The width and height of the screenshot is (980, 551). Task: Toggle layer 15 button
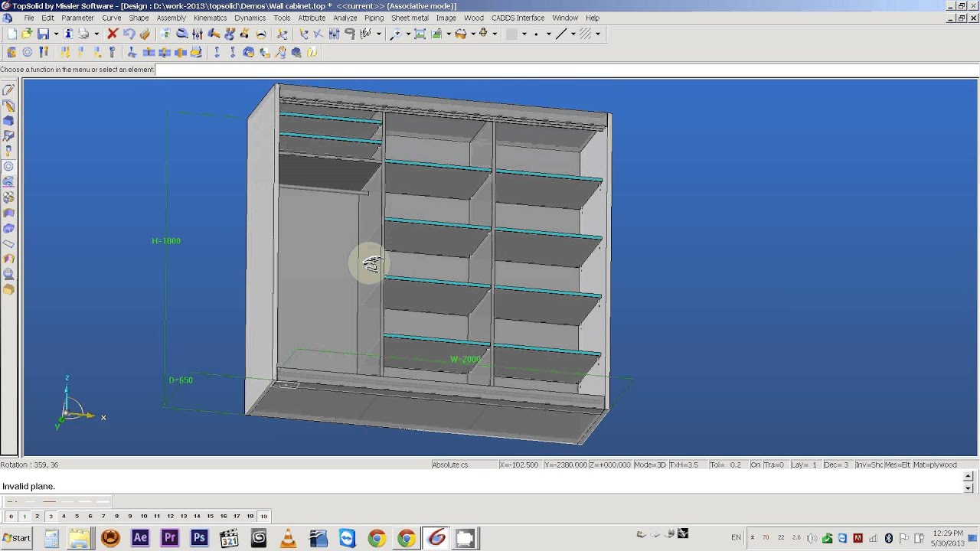click(x=210, y=517)
